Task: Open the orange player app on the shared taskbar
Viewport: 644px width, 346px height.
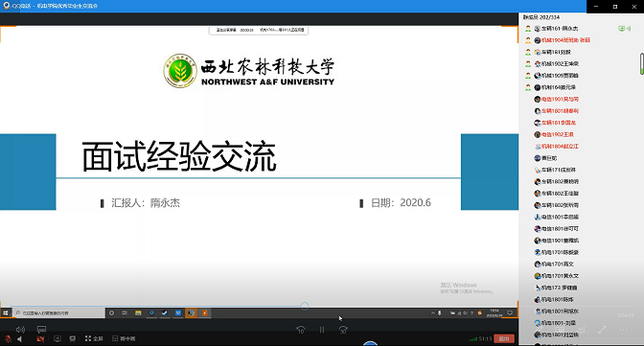Action: [x=204, y=313]
